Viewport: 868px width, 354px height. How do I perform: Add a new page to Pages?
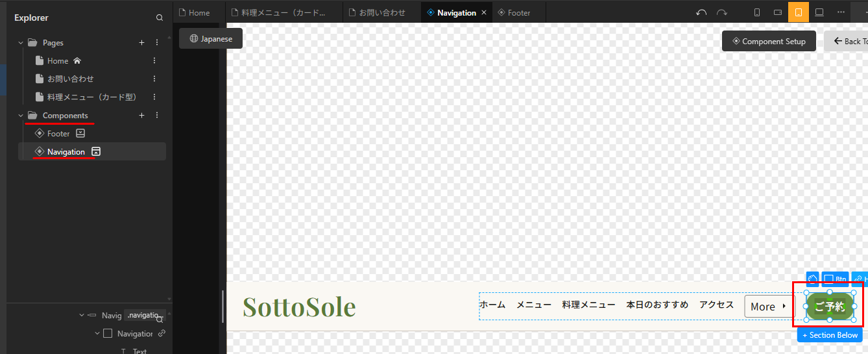pyautogui.click(x=141, y=42)
